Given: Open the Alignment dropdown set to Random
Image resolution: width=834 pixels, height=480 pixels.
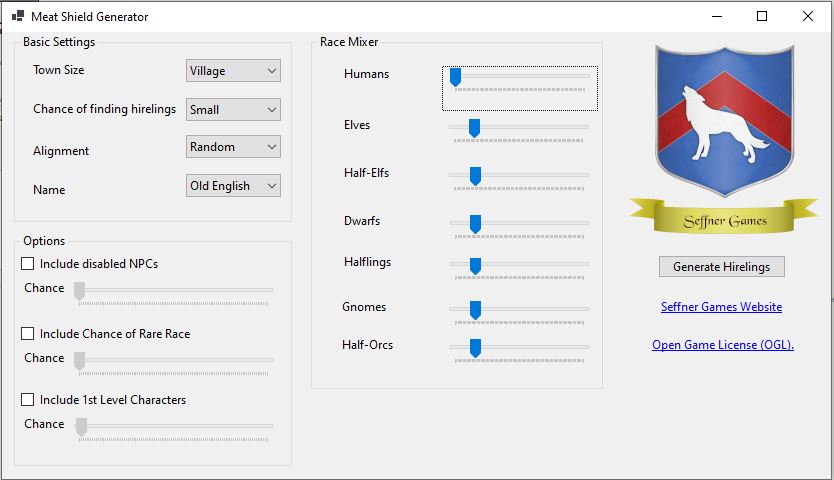Looking at the screenshot, I should tap(233, 147).
